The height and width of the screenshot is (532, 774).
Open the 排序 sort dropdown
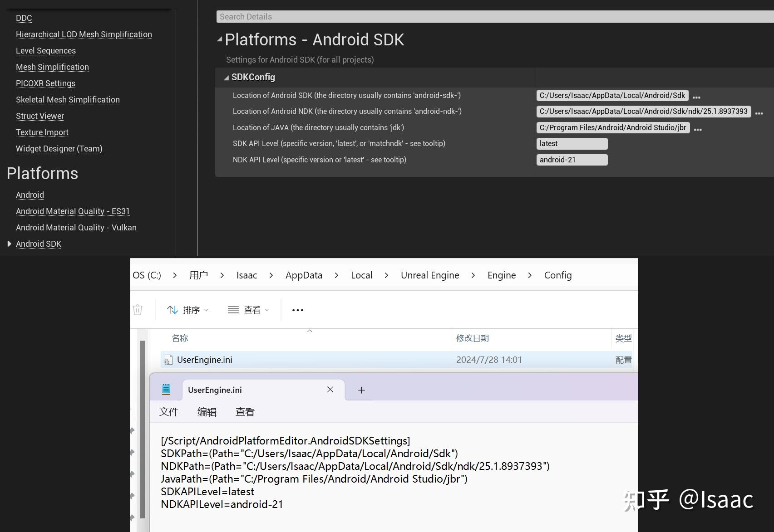pos(187,309)
